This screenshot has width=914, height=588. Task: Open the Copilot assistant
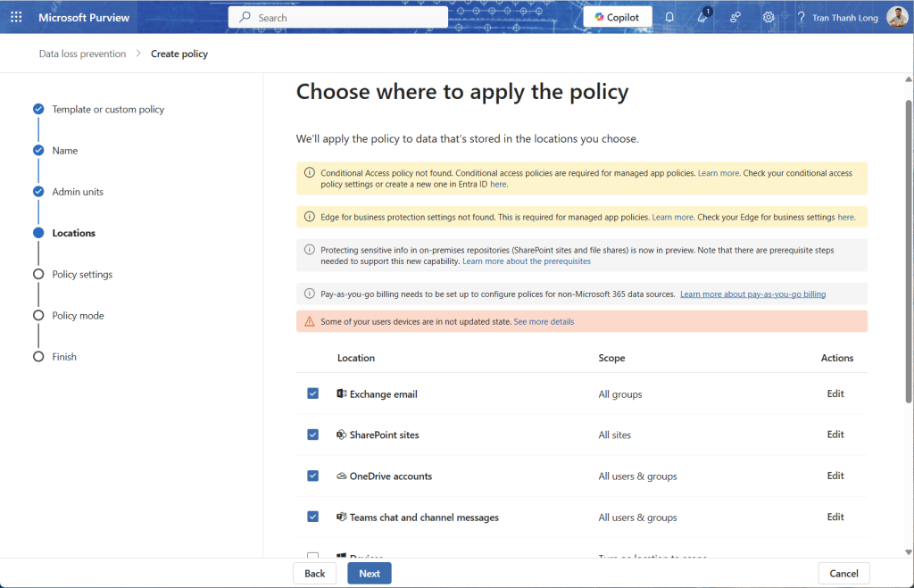coord(618,17)
